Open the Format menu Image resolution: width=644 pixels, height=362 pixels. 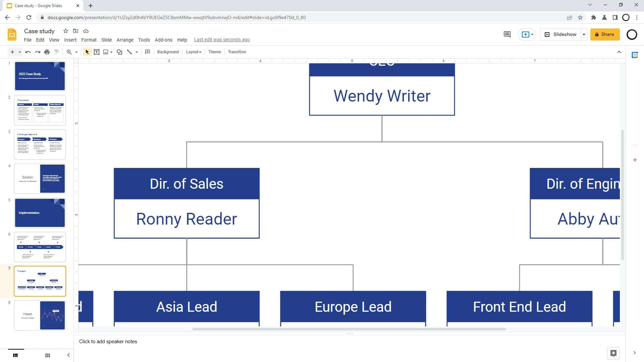coord(89,40)
